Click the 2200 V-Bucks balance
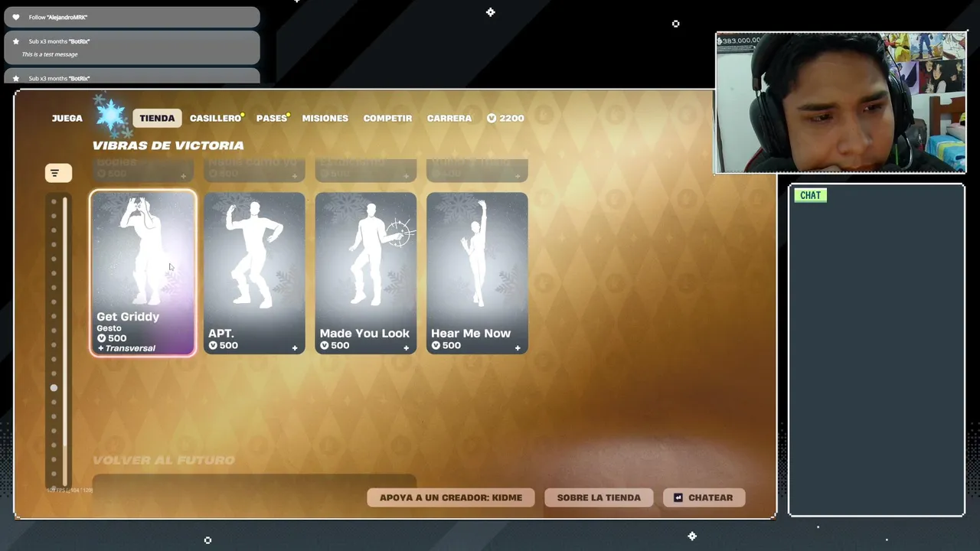Viewport: 980px width, 551px height. point(505,118)
